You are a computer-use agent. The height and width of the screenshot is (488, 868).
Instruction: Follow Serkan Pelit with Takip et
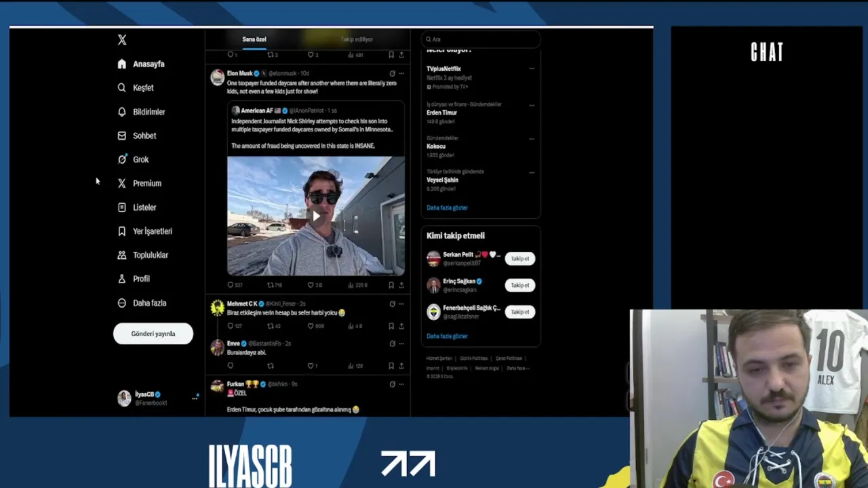click(520, 258)
